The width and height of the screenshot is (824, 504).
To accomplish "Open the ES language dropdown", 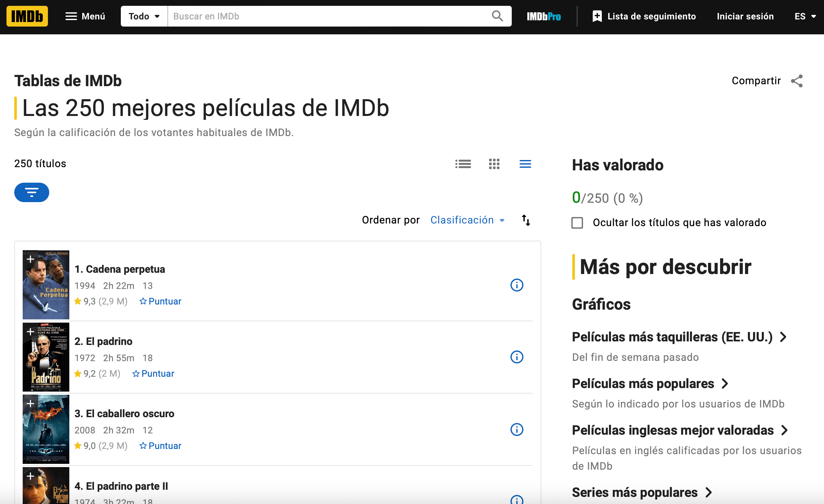I will click(805, 16).
